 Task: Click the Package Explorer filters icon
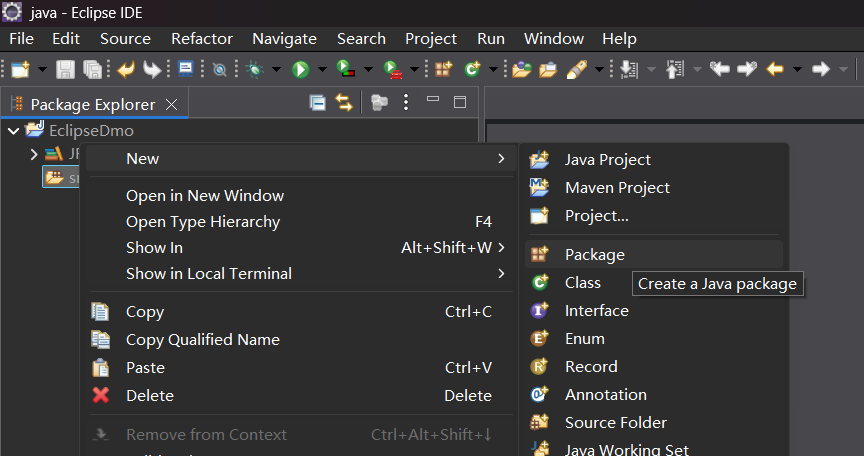379,102
